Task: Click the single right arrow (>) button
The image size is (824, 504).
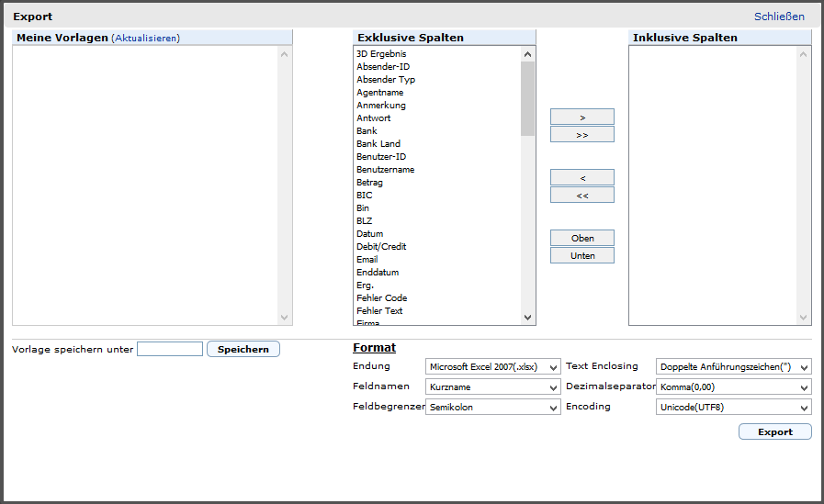Action: point(581,117)
